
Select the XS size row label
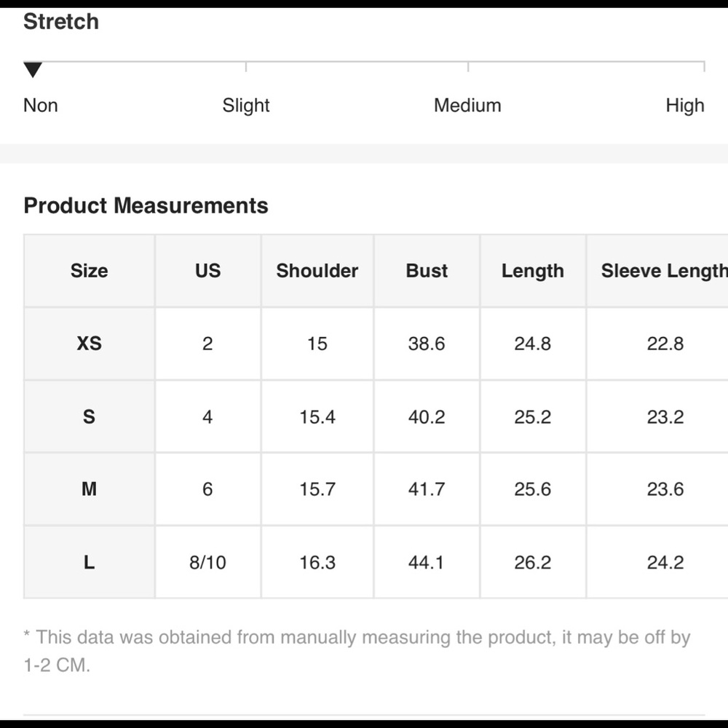click(89, 344)
